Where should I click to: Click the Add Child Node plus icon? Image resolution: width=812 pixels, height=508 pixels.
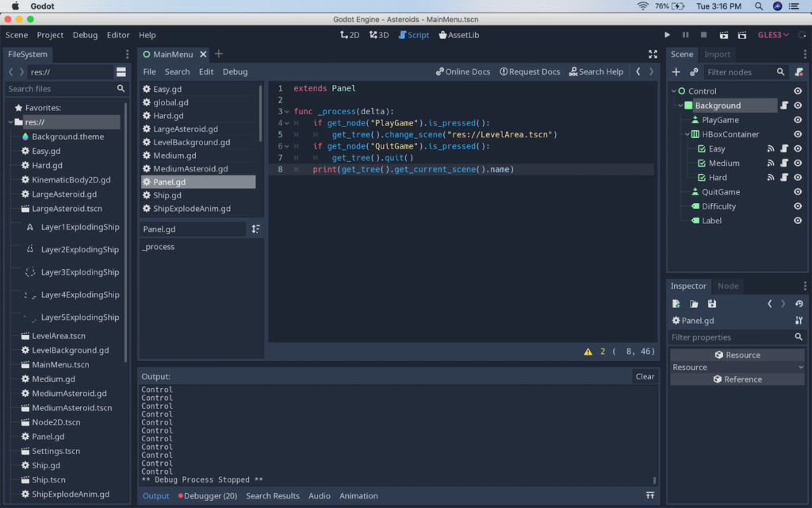pos(675,71)
